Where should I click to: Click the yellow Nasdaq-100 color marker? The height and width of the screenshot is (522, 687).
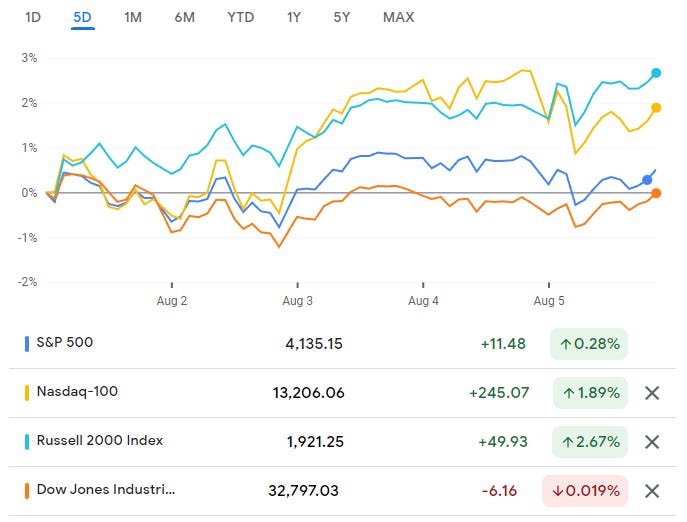27,393
